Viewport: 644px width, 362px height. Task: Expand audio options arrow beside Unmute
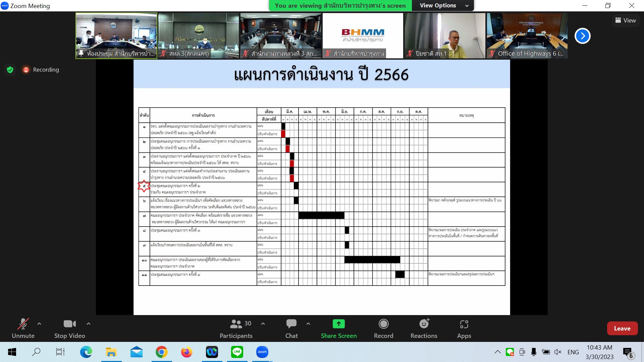point(39,324)
